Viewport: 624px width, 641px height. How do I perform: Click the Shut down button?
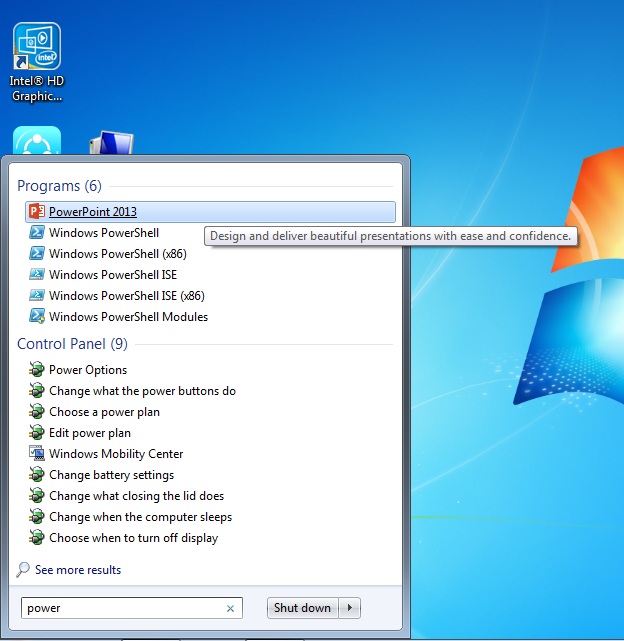point(303,608)
